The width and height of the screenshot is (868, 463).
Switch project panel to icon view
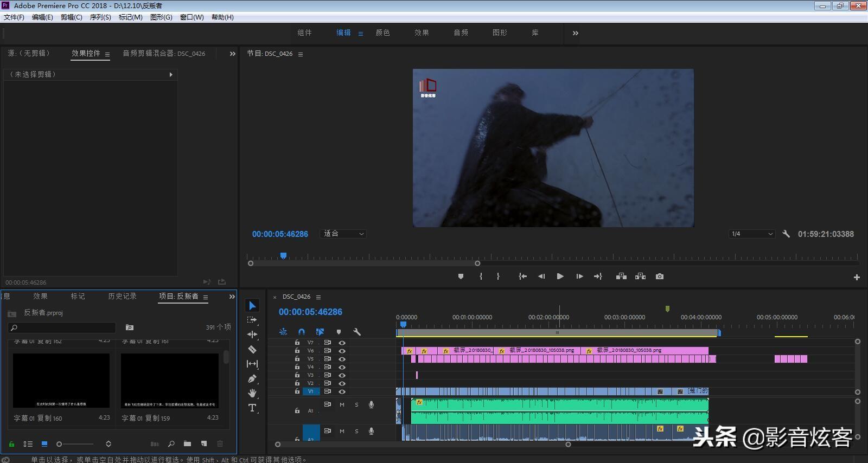[44, 443]
